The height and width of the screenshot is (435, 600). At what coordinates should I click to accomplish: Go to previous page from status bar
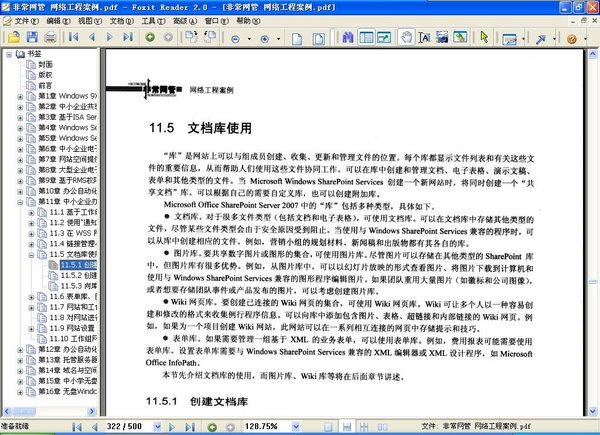95,427
